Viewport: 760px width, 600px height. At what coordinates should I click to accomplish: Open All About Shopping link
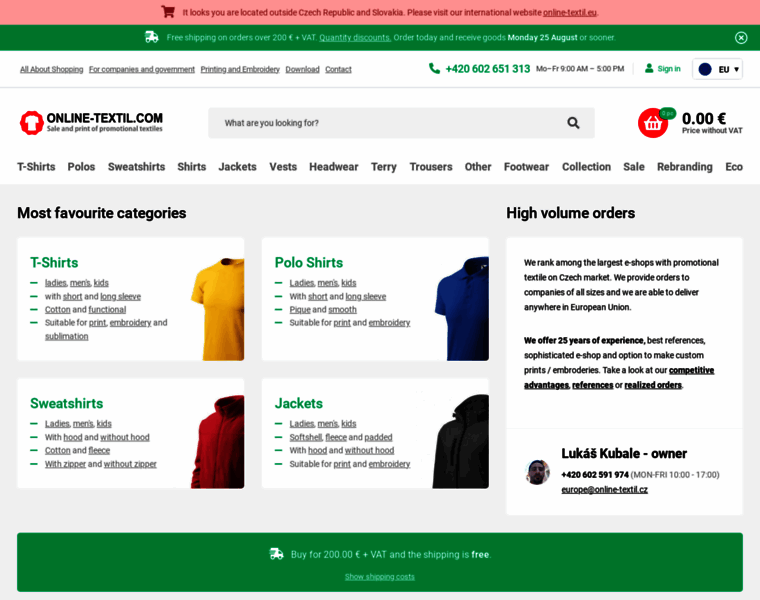point(51,69)
